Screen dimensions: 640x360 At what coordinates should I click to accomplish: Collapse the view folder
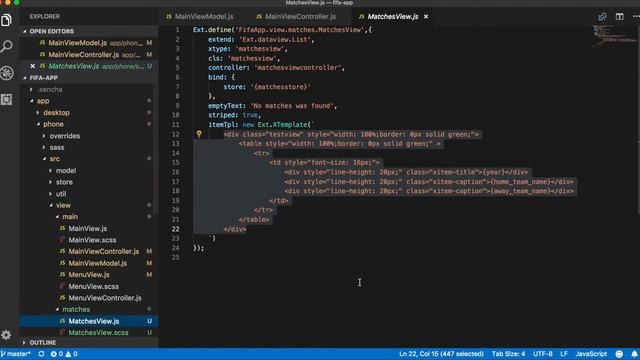tap(63, 205)
